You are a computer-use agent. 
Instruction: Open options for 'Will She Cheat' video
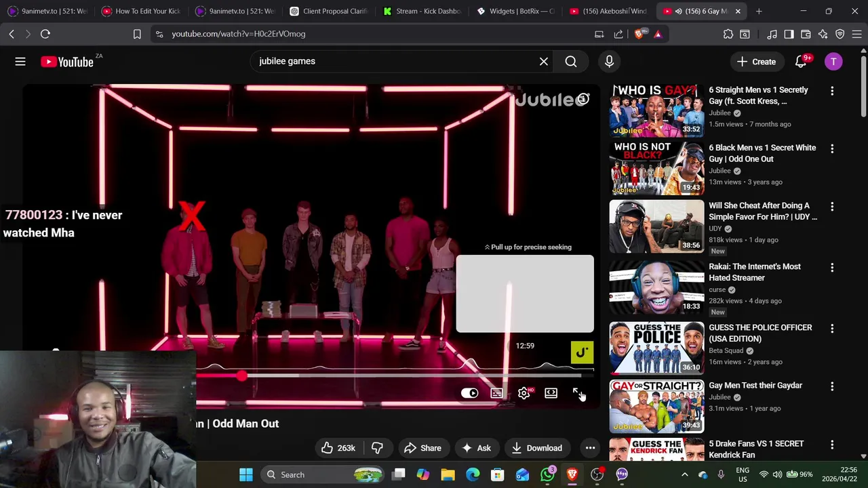(832, 206)
